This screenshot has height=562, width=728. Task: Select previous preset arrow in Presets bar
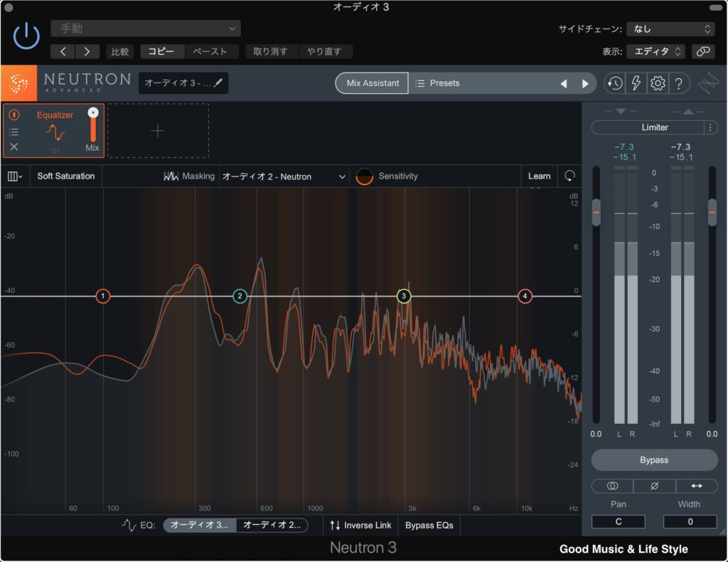point(564,84)
